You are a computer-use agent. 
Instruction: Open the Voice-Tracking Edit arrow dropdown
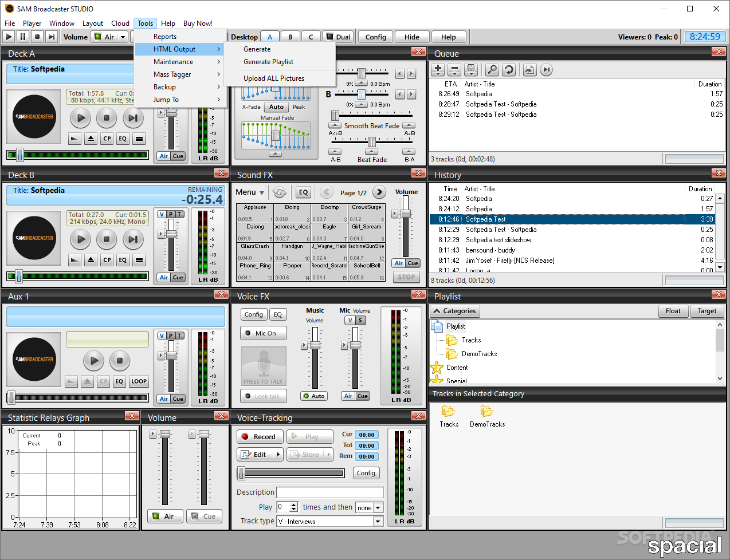point(279,454)
